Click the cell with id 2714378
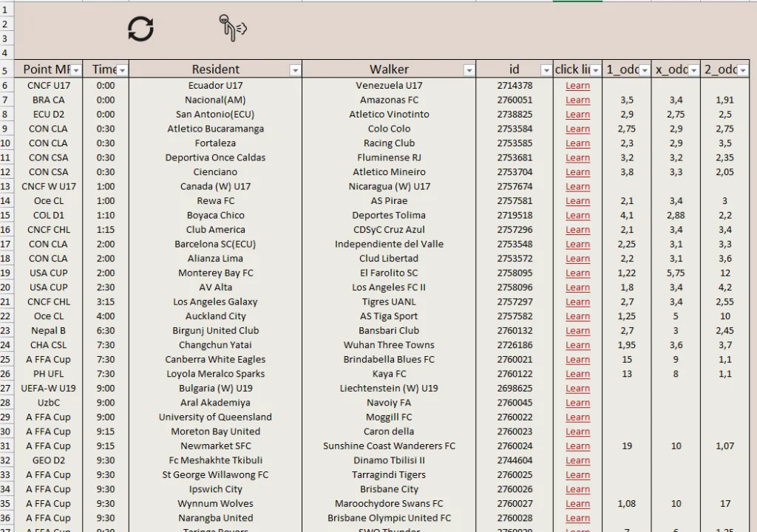The width and height of the screenshot is (757, 532). tap(515, 86)
